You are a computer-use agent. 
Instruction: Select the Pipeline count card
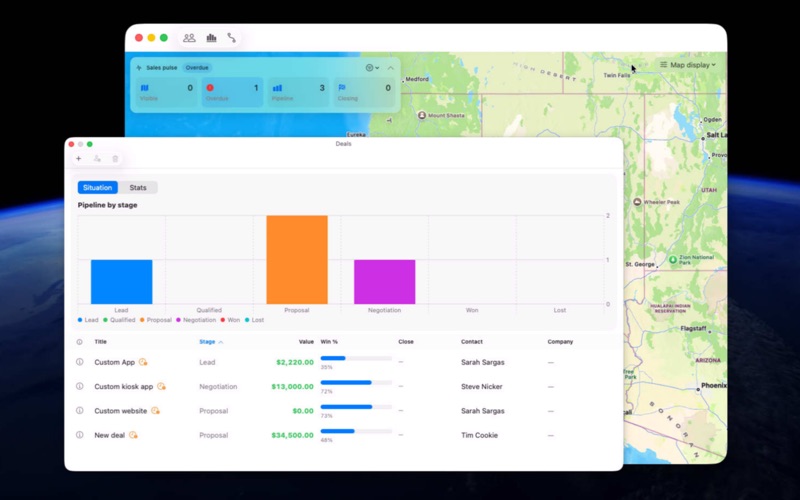pos(298,92)
